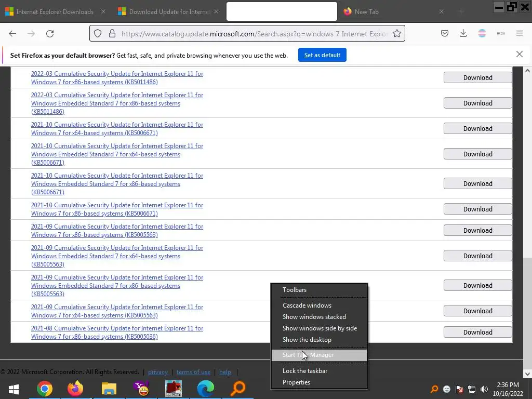Viewport: 532px width, 399px height.
Task: Reload the page with the refresh icon
Action: coord(50,34)
